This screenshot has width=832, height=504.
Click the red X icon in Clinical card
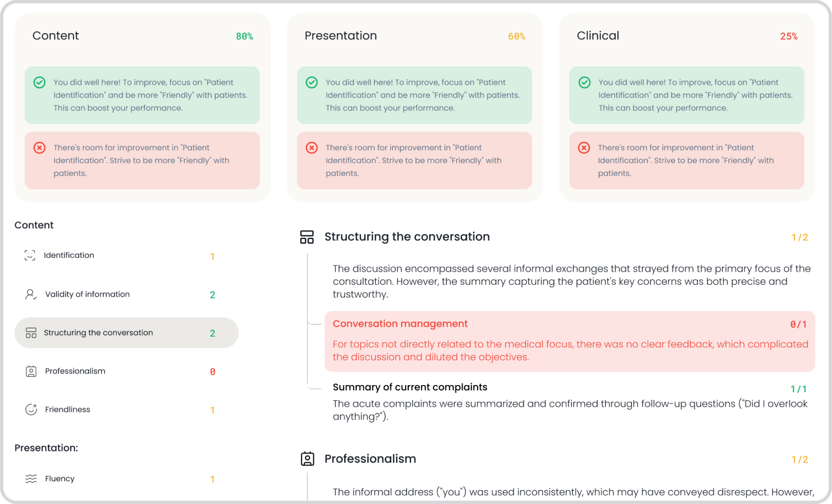(x=584, y=148)
